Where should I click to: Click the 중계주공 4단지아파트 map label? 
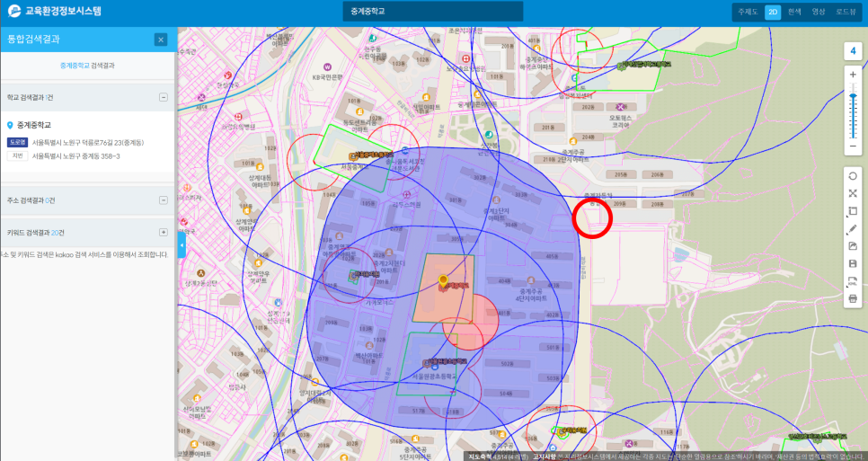[x=533, y=295]
